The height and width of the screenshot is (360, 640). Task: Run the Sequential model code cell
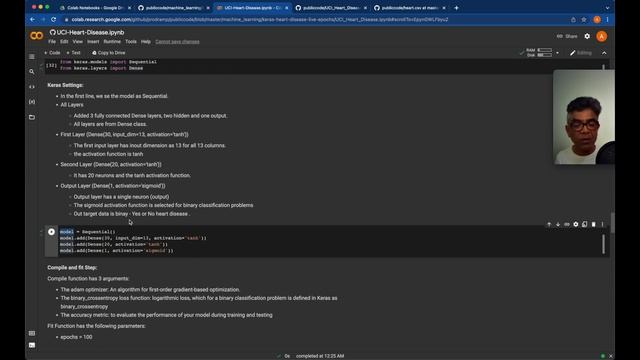click(51, 232)
